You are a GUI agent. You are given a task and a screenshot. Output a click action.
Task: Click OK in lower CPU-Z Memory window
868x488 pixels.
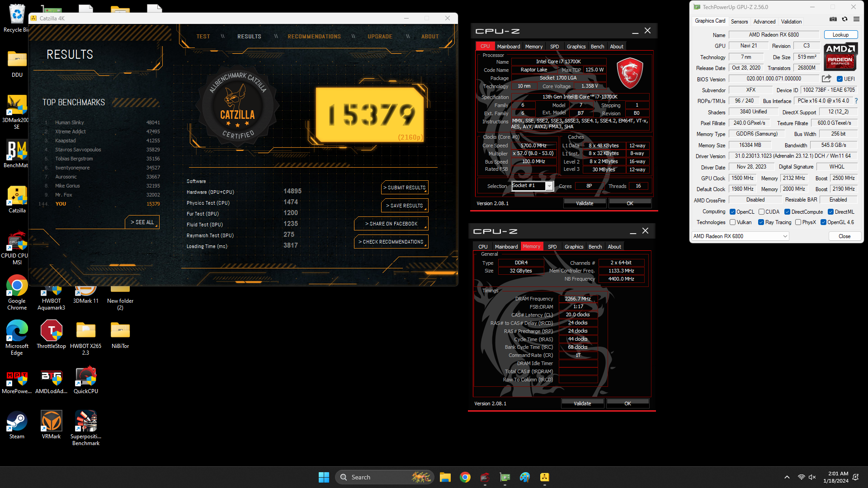[x=627, y=404]
